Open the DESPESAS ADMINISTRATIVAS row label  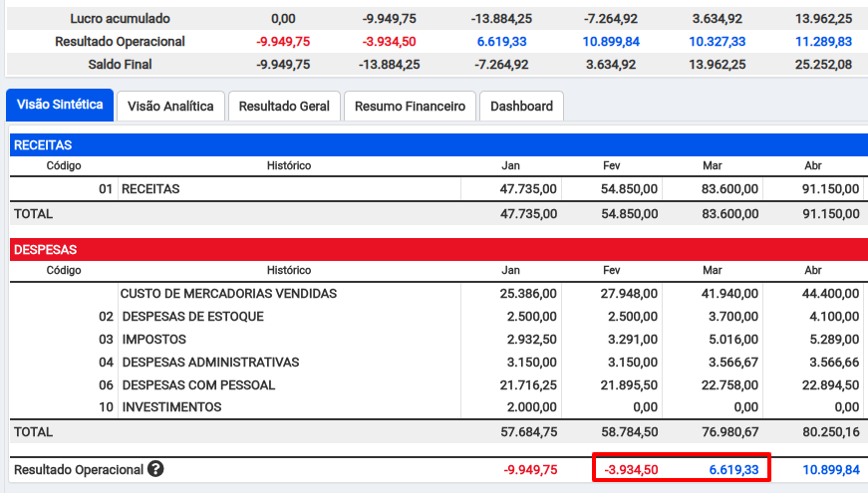210,363
